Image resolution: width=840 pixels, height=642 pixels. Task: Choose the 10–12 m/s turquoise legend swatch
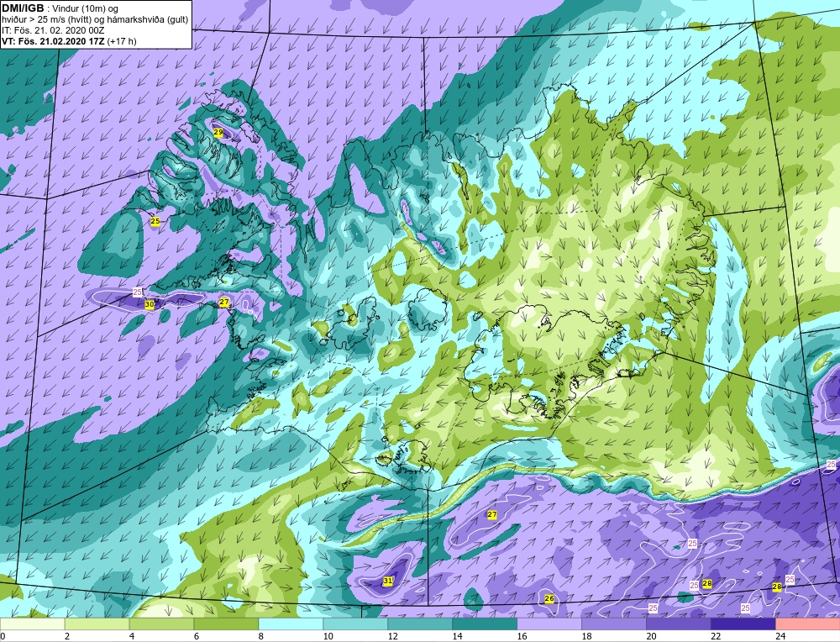tap(355, 624)
